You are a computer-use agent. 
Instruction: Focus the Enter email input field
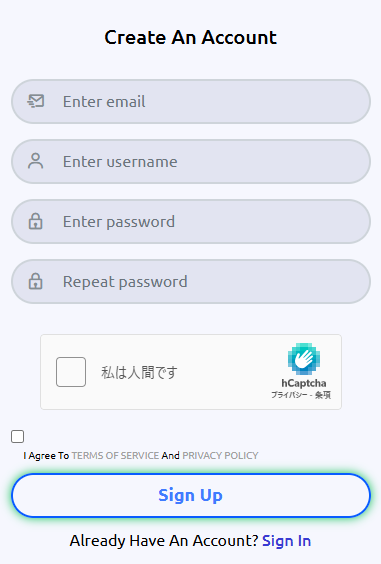point(191,101)
